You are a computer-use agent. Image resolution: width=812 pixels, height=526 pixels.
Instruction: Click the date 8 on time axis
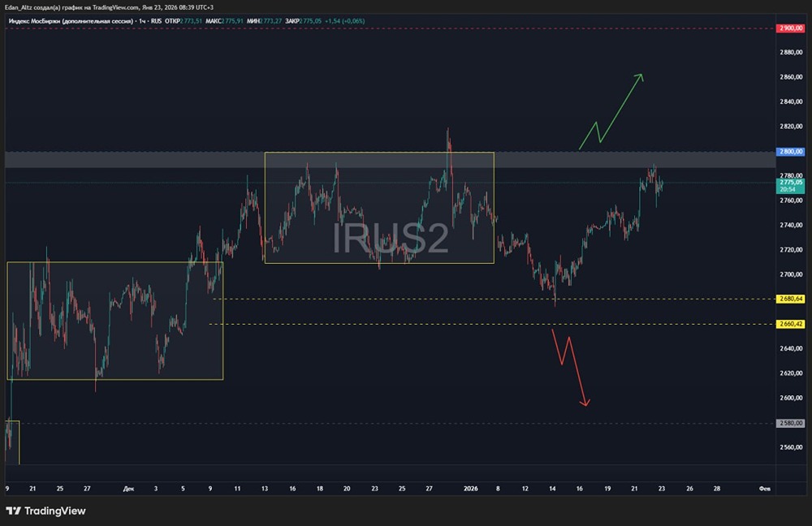498,489
